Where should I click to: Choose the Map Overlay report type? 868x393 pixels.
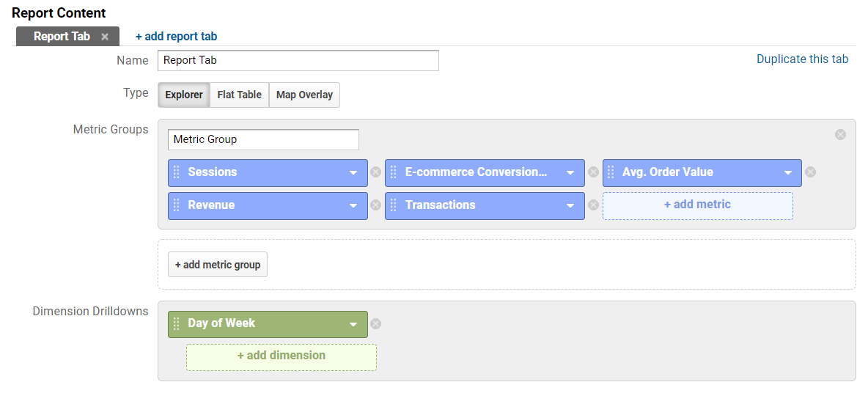pyautogui.click(x=304, y=95)
